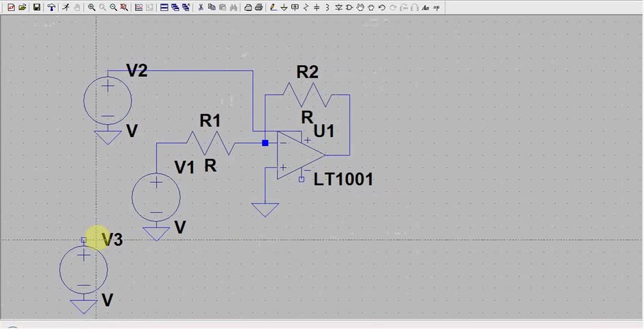Screen dimensions: 644x329
Task: Click the Zoom in magnifier icon
Action: point(92,8)
